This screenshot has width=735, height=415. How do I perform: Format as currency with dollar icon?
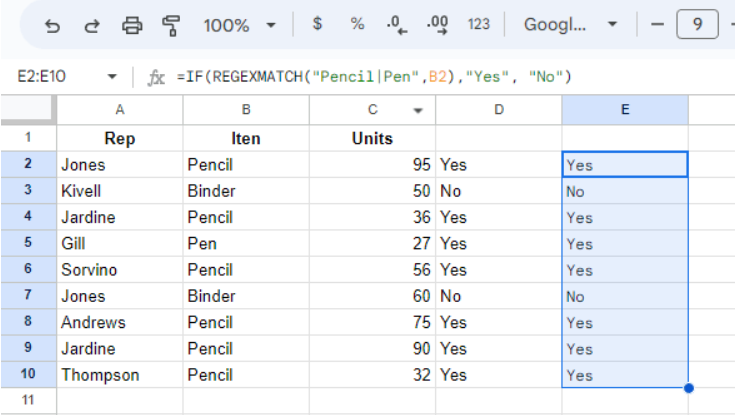[x=317, y=24]
